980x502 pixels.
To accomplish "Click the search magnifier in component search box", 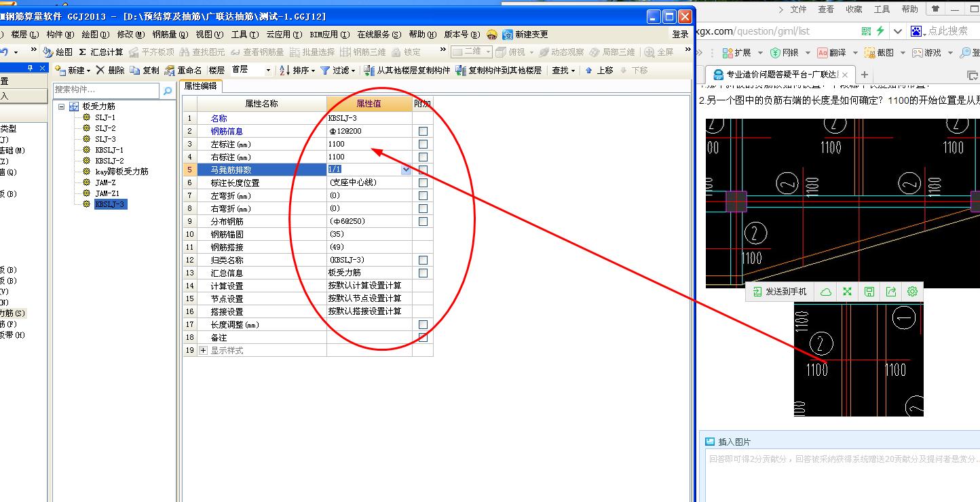I will pos(168,90).
